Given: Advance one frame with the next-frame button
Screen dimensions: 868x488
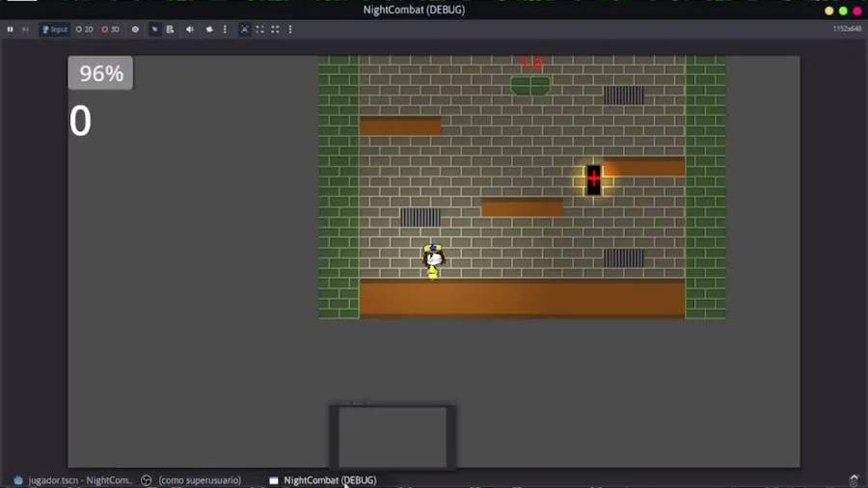Looking at the screenshot, I should pyautogui.click(x=25, y=29).
